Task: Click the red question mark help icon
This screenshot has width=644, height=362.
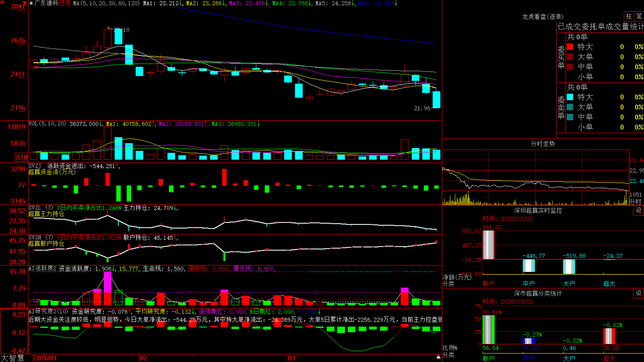Action: pyautogui.click(x=25, y=3)
